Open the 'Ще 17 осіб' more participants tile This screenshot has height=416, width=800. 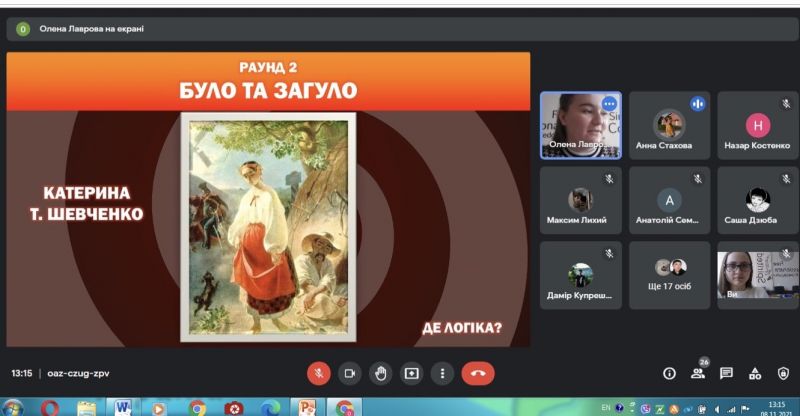[669, 276]
